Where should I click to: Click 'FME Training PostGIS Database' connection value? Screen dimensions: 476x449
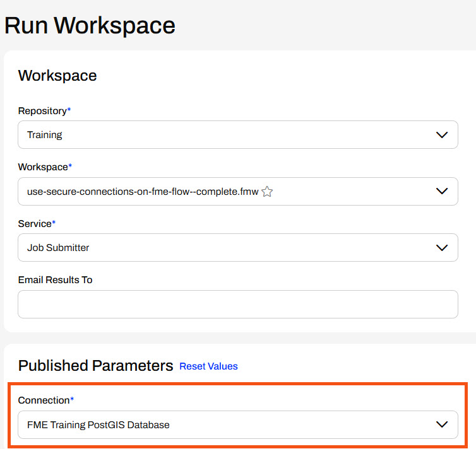click(98, 425)
